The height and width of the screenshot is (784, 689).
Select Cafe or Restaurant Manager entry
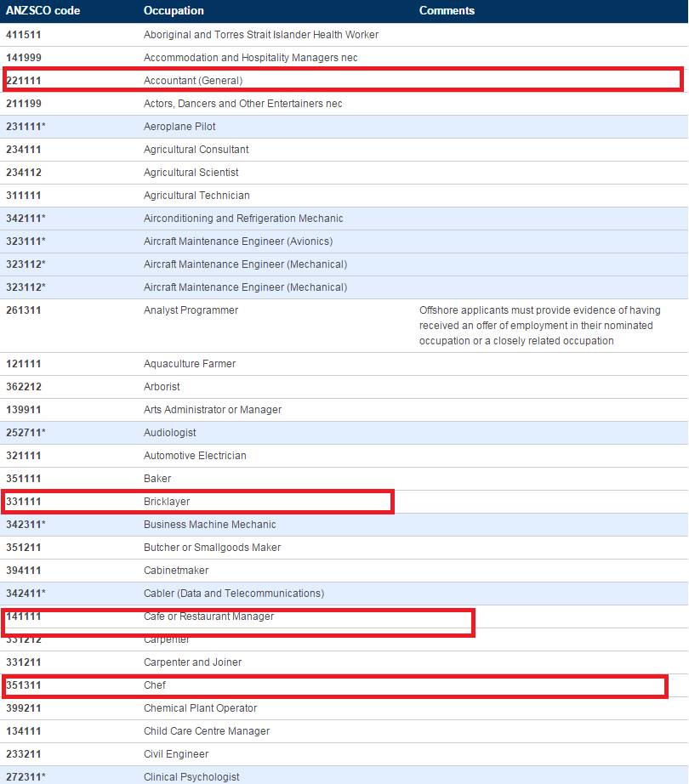point(208,616)
